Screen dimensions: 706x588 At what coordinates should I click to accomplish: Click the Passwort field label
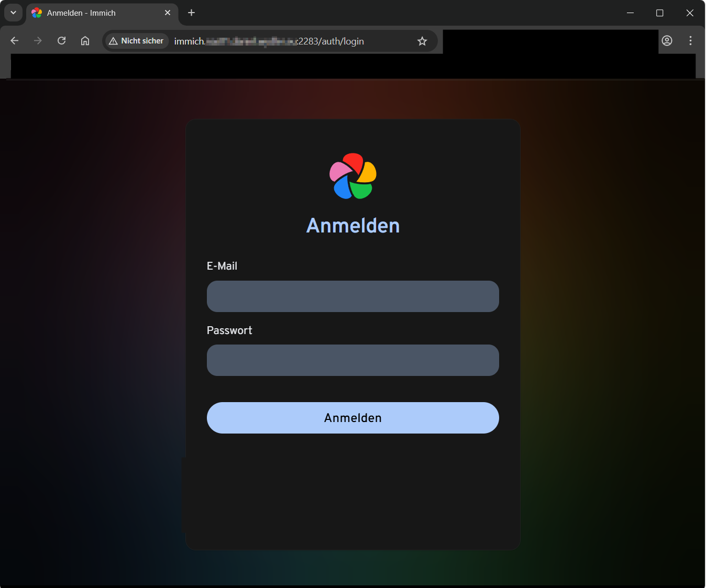[x=229, y=330]
